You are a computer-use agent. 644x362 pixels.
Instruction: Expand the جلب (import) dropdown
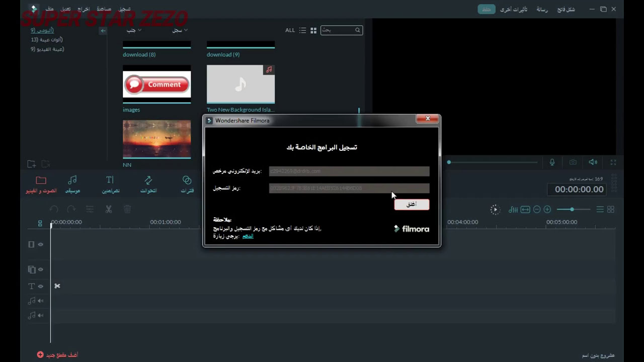pyautogui.click(x=133, y=31)
